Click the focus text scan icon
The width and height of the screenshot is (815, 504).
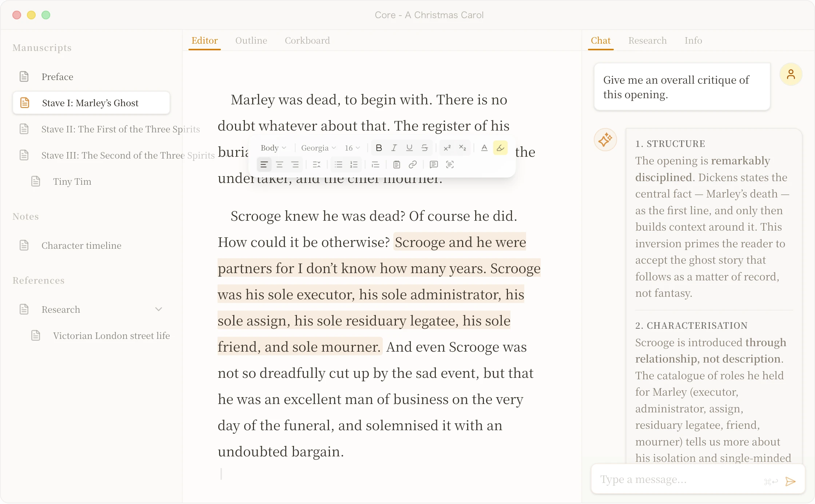tap(450, 165)
